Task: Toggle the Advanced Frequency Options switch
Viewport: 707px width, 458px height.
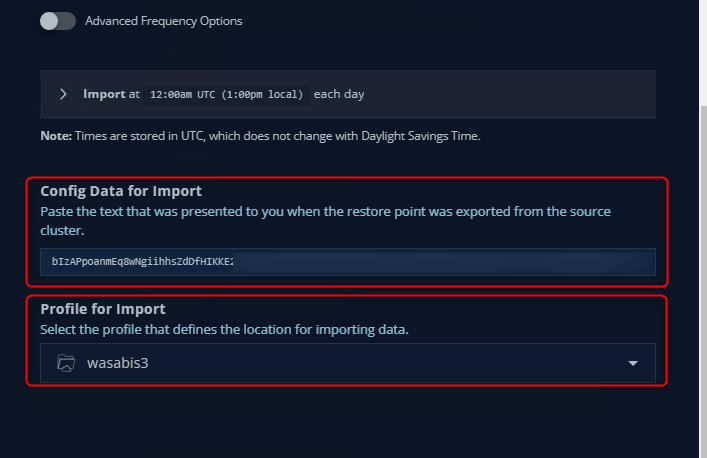Action: tap(57, 21)
